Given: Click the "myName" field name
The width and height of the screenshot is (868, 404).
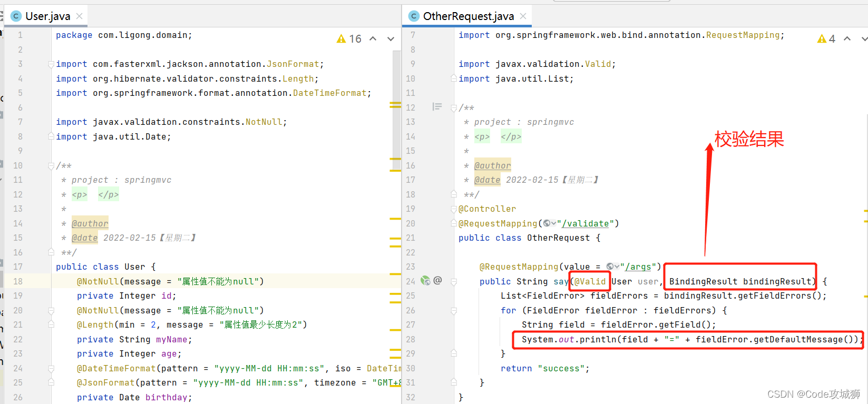Looking at the screenshot, I should click(172, 339).
